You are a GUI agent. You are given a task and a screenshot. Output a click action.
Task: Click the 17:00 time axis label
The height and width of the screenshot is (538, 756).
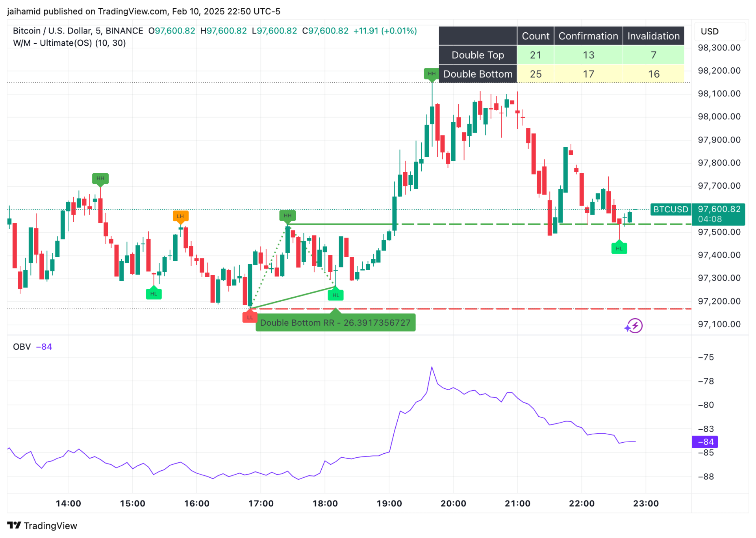(261, 503)
